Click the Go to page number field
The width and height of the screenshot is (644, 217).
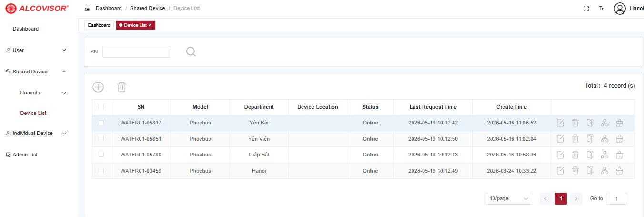click(616, 198)
